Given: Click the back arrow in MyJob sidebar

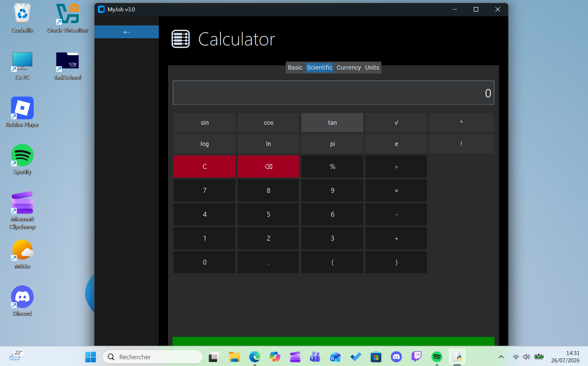Looking at the screenshot, I should pos(126,32).
